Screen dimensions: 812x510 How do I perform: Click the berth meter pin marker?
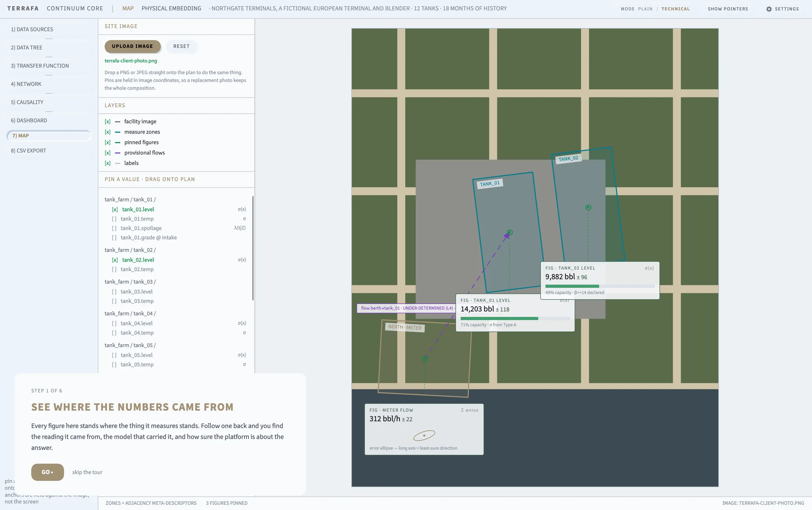pyautogui.click(x=425, y=359)
